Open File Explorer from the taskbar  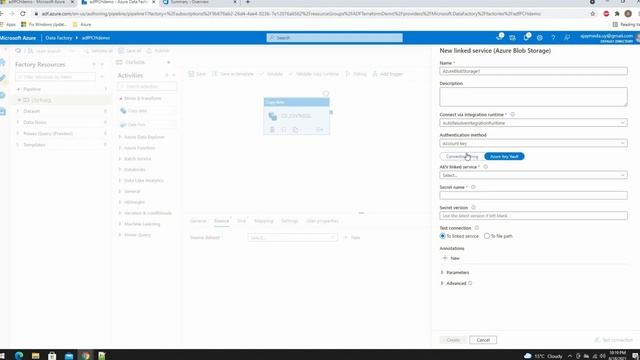[36, 356]
